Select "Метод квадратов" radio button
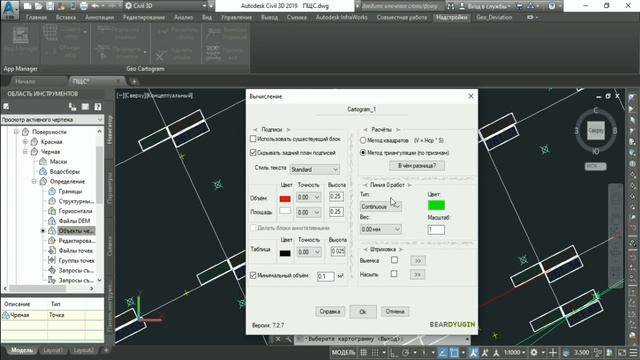 coord(363,140)
